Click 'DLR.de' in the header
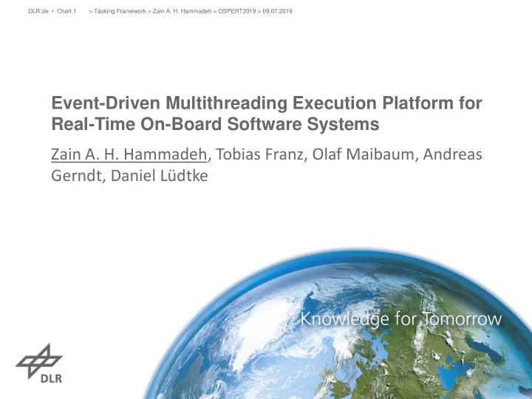Screen dimensions: 532x399 click(x=38, y=11)
